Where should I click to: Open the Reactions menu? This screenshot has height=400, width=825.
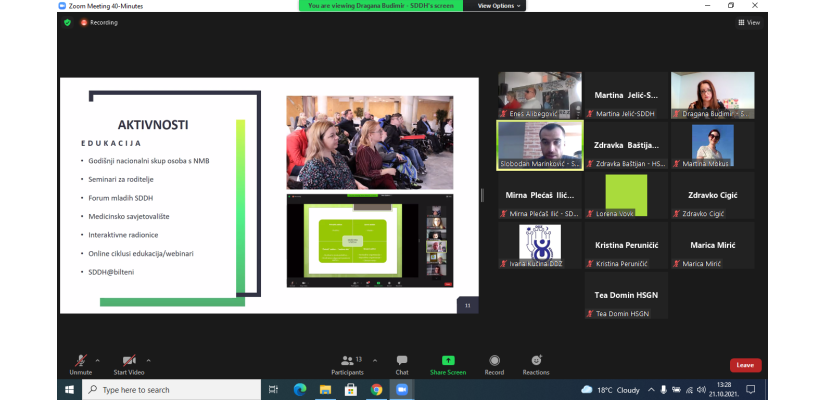536,361
